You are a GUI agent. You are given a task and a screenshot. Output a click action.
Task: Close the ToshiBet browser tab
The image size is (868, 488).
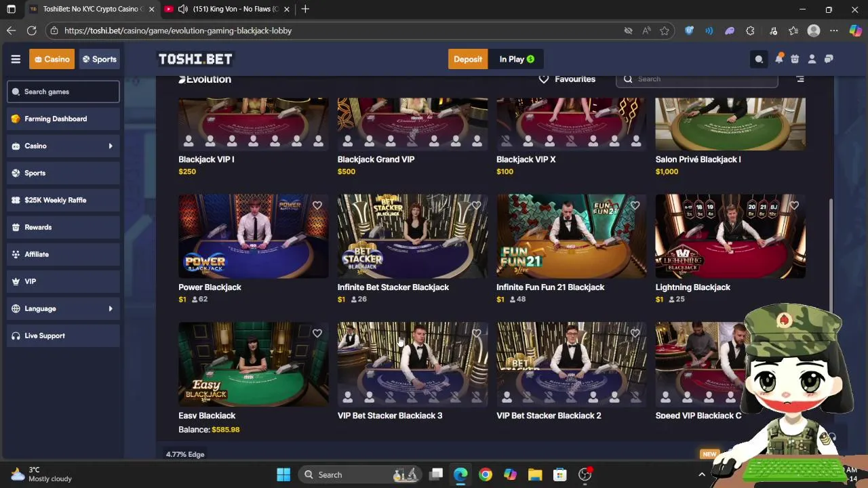point(151,9)
